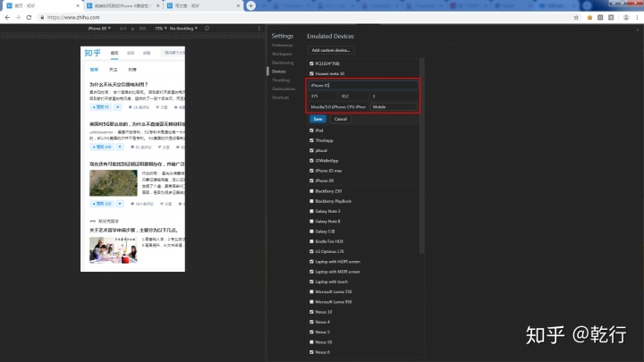Click the 55 upvote button on first post
This screenshot has width=644, height=362.
pos(100,107)
